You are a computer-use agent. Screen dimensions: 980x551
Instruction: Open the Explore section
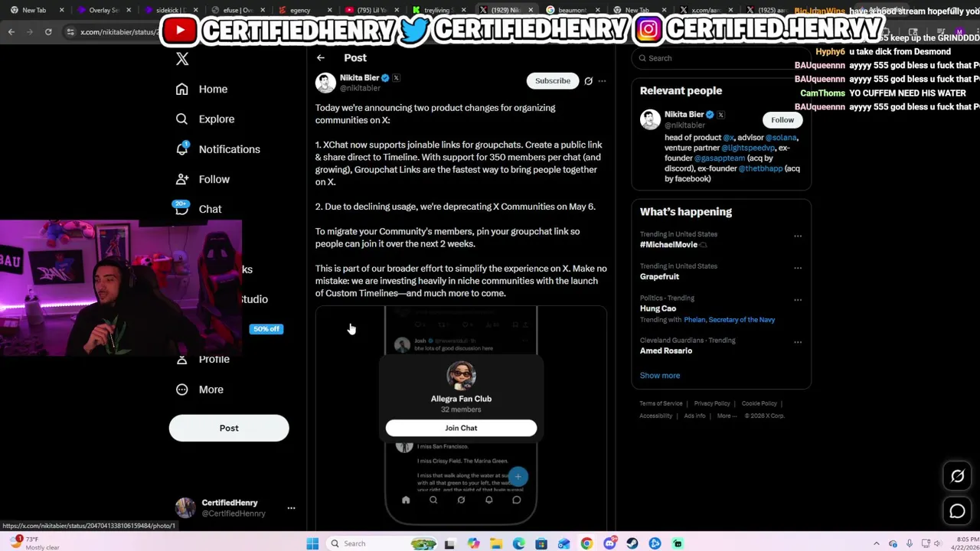[x=205, y=119]
